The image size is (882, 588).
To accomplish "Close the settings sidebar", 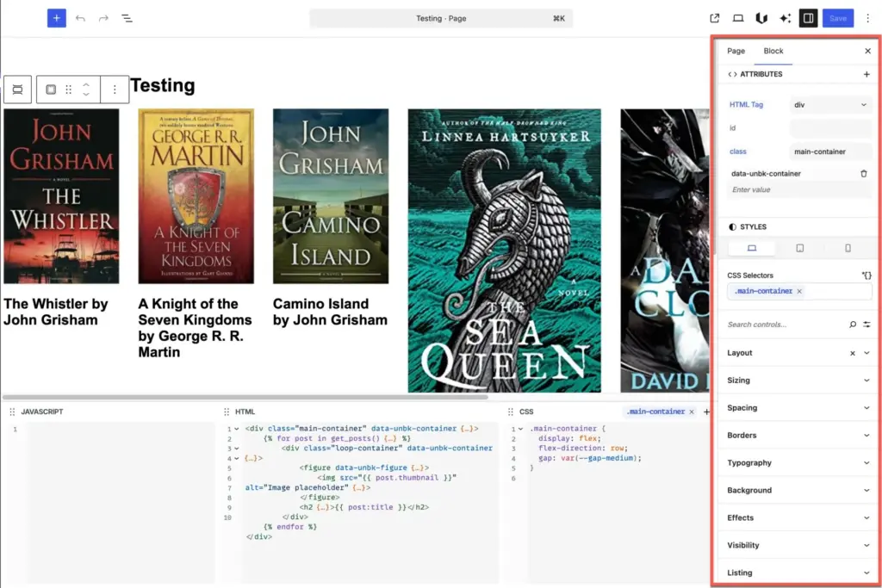I will pyautogui.click(x=868, y=51).
